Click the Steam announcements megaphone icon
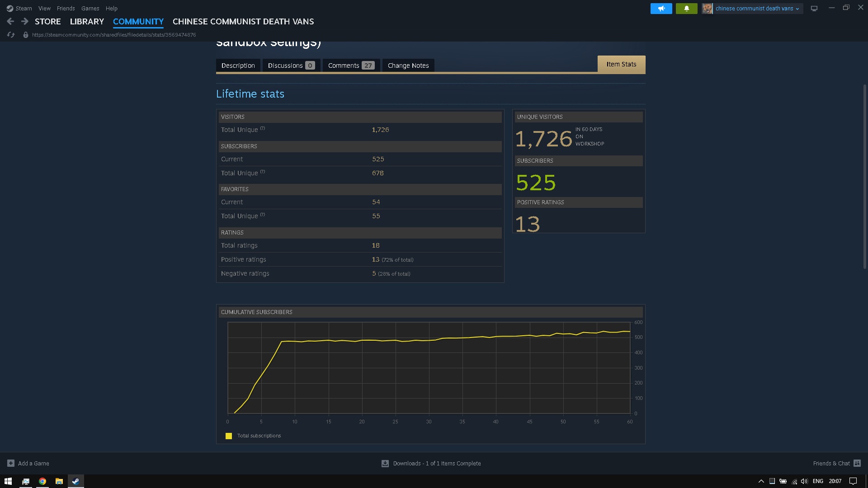This screenshot has height=488, width=868. [661, 9]
